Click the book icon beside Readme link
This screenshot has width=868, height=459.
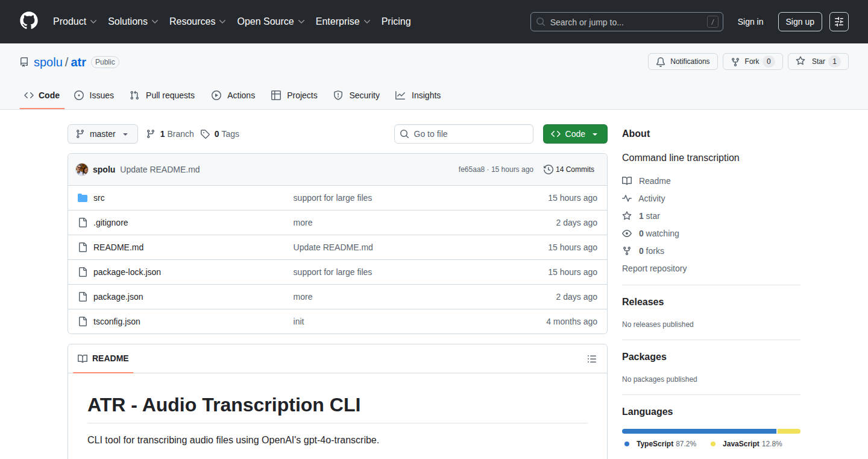627,181
